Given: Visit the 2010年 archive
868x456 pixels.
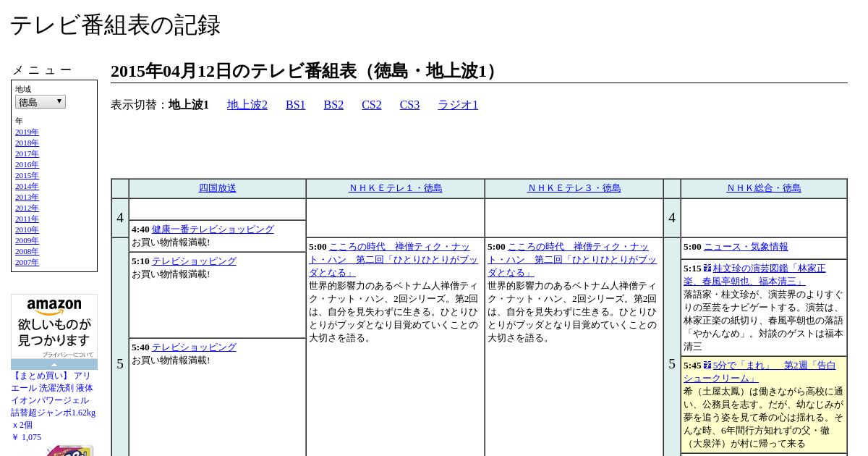Looking at the screenshot, I should point(27,229).
